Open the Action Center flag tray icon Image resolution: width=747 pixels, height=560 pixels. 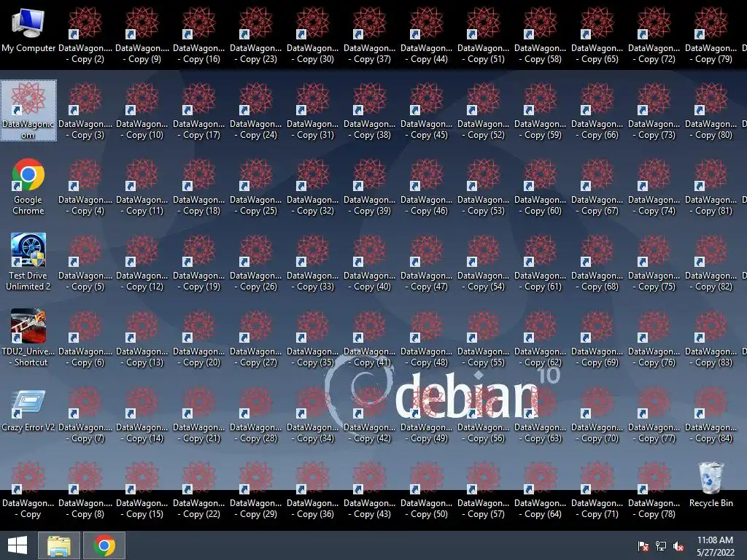coord(643,545)
